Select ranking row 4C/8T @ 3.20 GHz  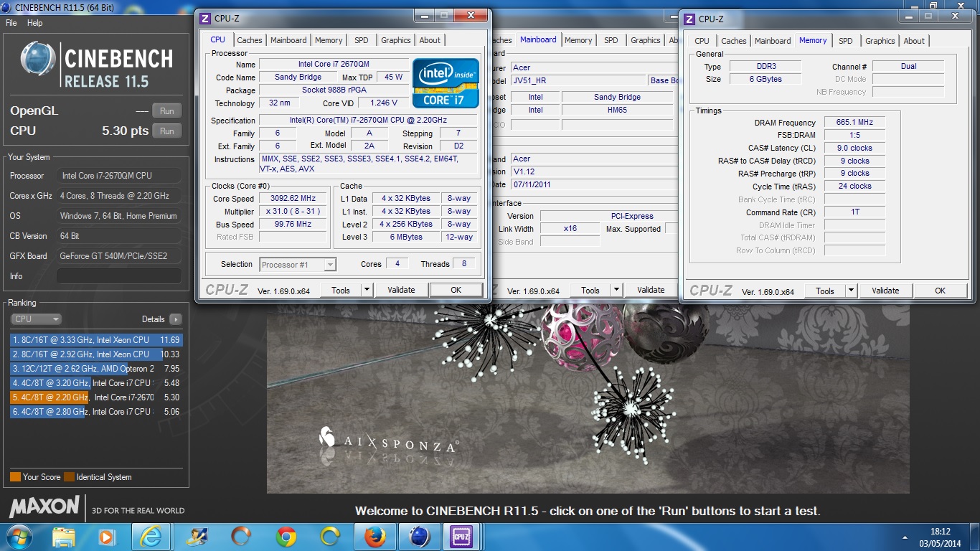click(x=96, y=383)
